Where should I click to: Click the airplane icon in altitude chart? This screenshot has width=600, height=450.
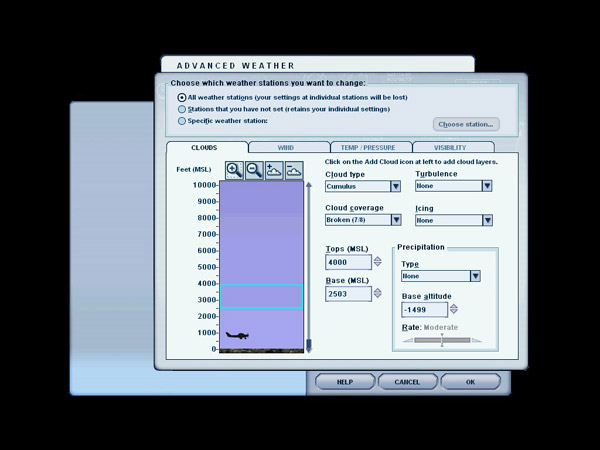tap(237, 336)
